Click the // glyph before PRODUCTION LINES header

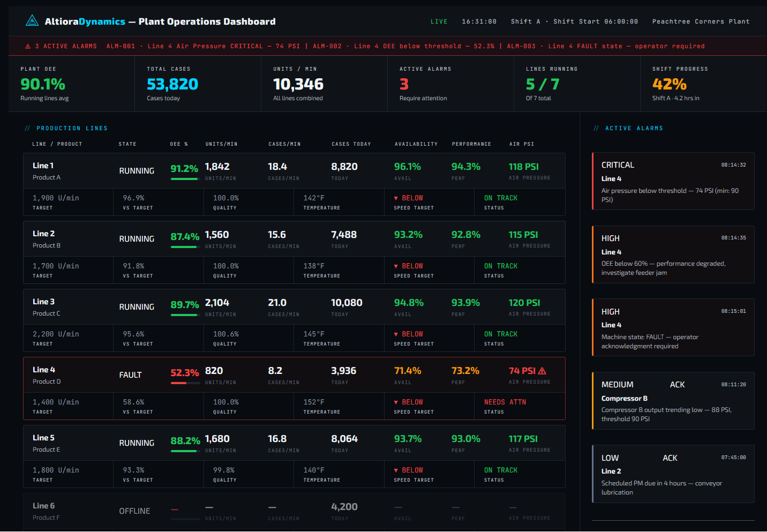[x=27, y=128]
